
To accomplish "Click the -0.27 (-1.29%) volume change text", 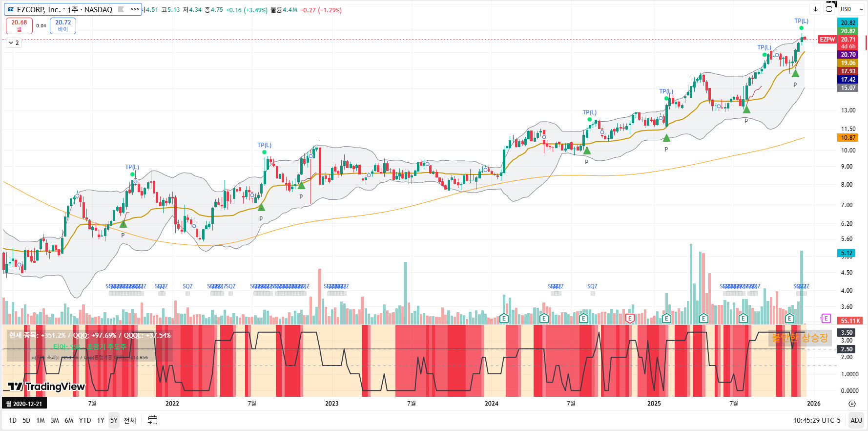I will 321,10.
